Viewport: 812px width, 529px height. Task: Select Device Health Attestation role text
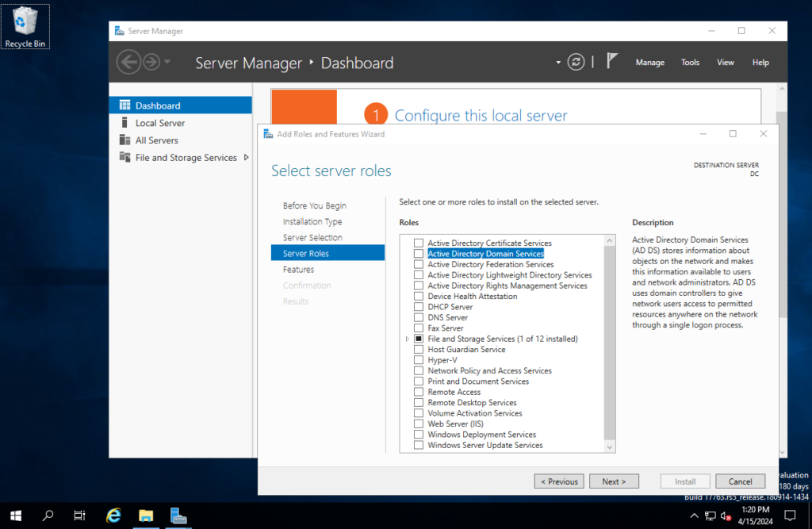[473, 296]
